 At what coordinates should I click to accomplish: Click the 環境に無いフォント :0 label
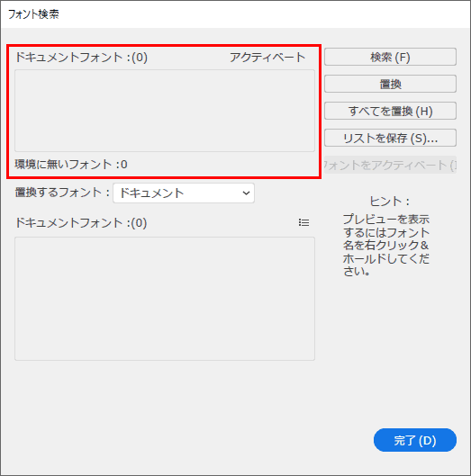(71, 165)
